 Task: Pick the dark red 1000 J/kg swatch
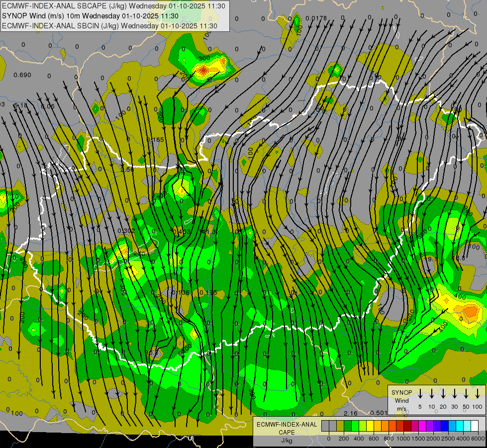coord(407,426)
